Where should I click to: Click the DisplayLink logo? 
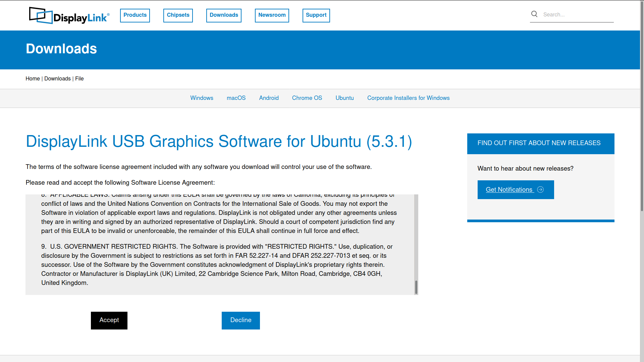click(x=69, y=15)
